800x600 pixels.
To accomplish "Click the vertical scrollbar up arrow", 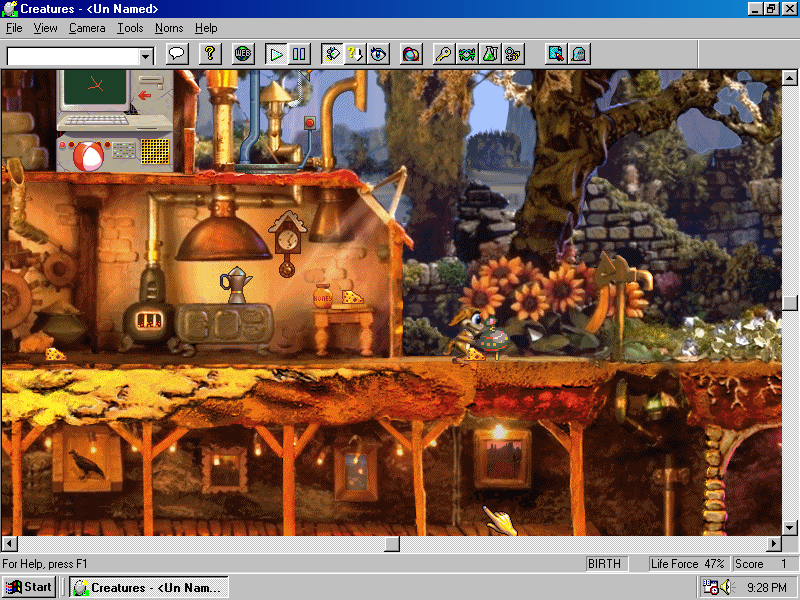I will 789,78.
